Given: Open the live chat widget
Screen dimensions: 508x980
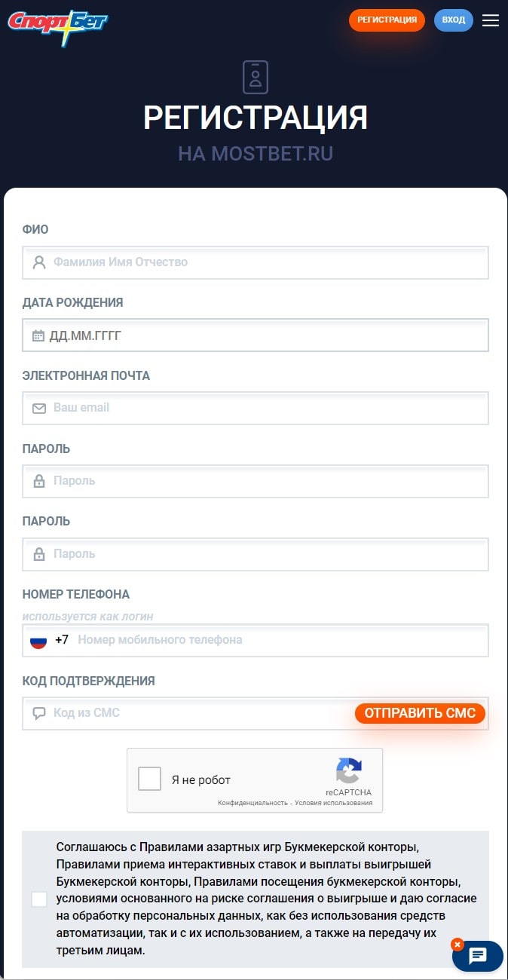Looking at the screenshot, I should (x=479, y=957).
